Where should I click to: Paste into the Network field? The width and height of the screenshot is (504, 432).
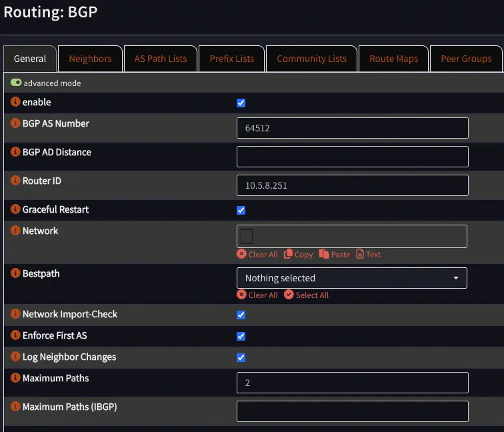(334, 254)
